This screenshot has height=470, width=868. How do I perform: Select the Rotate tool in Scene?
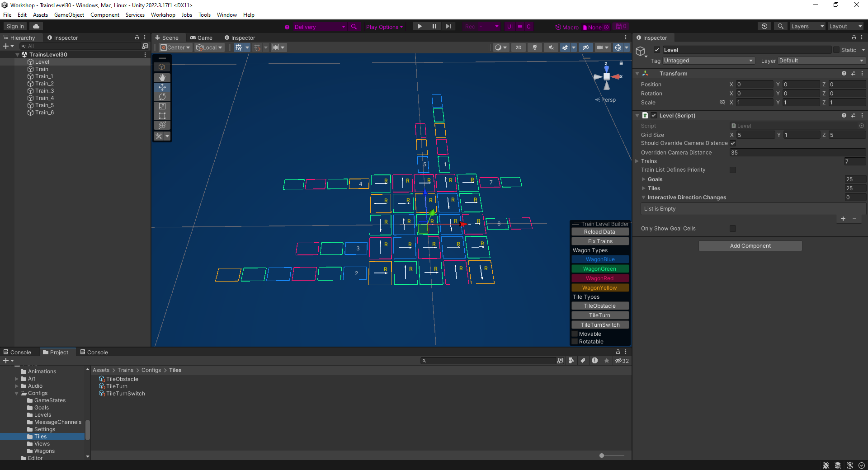click(162, 97)
